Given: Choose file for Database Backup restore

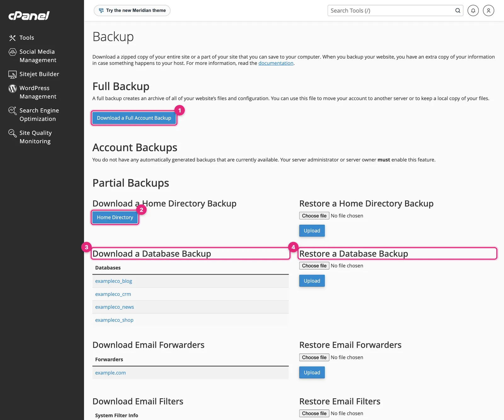Looking at the screenshot, I should (314, 266).
